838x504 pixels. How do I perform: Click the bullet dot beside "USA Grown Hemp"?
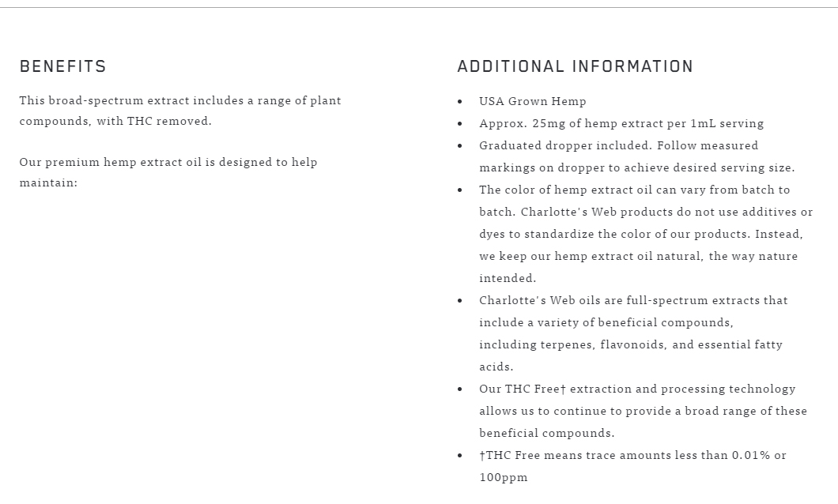point(460,102)
